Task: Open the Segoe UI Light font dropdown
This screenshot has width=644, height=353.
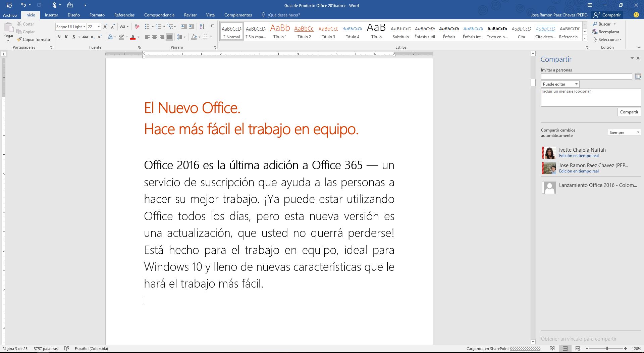Action: point(84,27)
